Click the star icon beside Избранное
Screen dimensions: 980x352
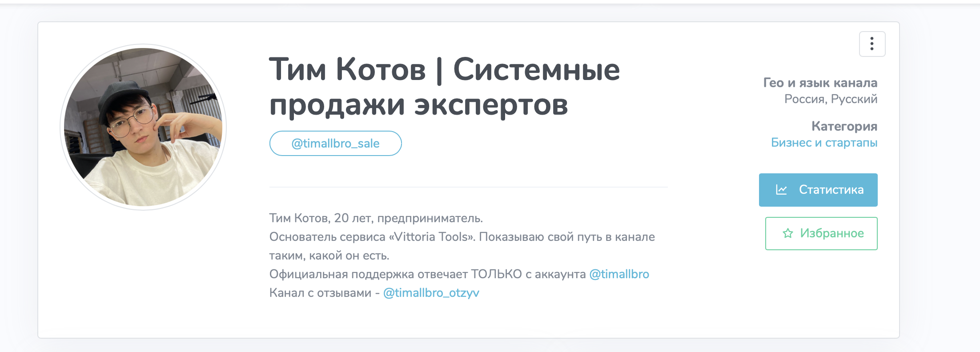coord(787,233)
